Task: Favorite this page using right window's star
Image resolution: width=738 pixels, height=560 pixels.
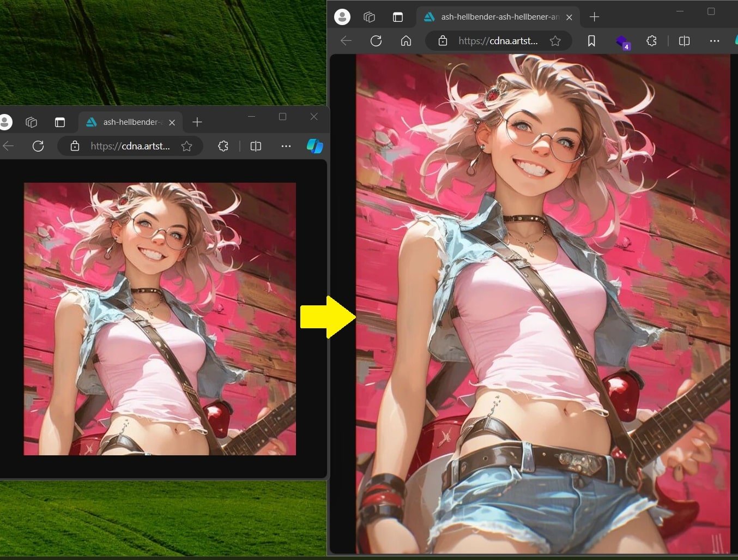Action: (555, 41)
